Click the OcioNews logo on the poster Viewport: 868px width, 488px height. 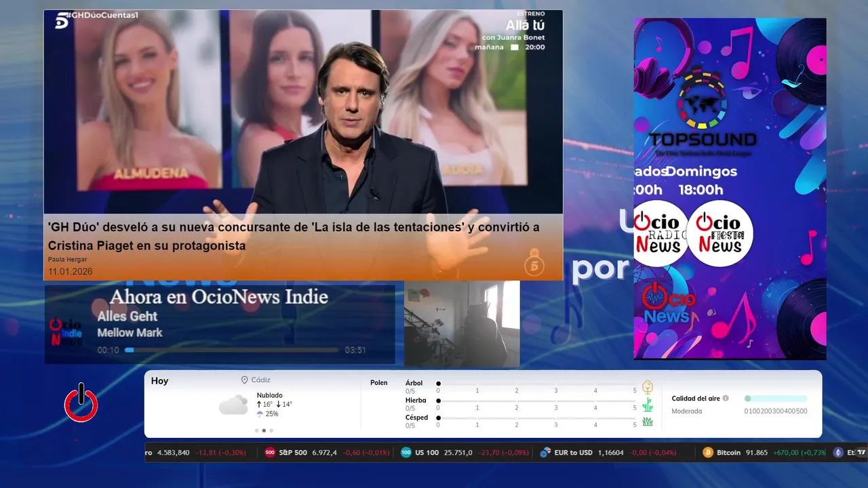click(669, 304)
